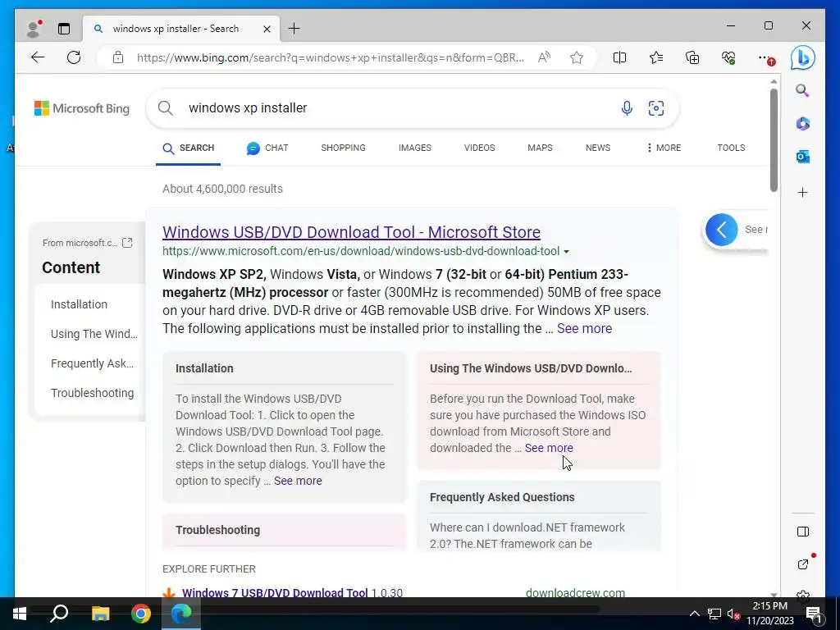Select the SEARCH tab
Viewport: 840px width, 630px height.
click(188, 148)
